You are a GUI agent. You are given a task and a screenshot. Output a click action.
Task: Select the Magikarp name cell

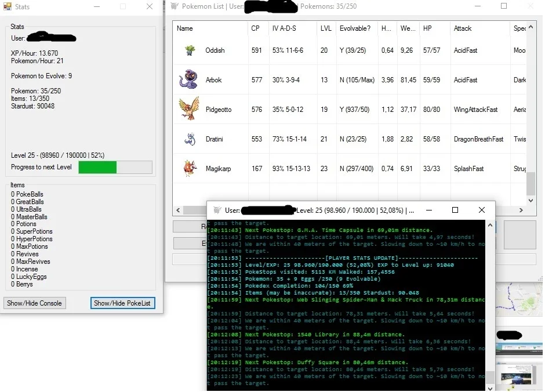pos(218,169)
